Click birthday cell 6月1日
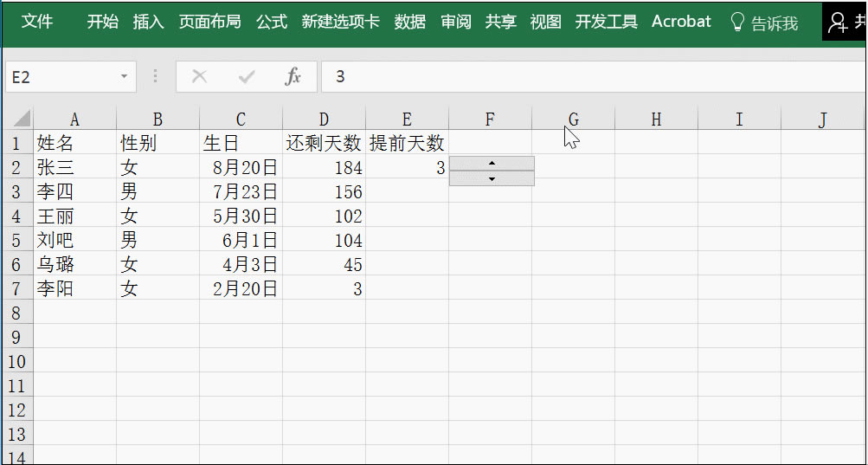Screen dimensions: 868x465 pyautogui.click(x=241, y=240)
